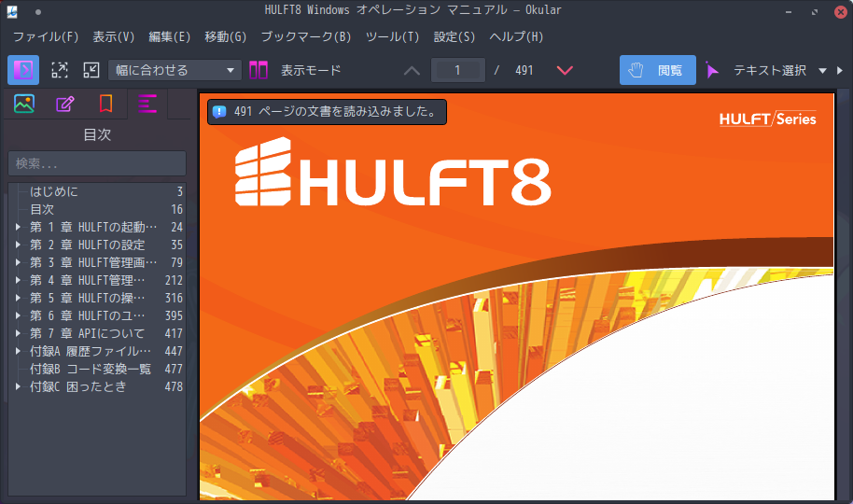The height and width of the screenshot is (504, 853).
Task: Open the thumbnails sidebar tab
Action: pos(24,104)
